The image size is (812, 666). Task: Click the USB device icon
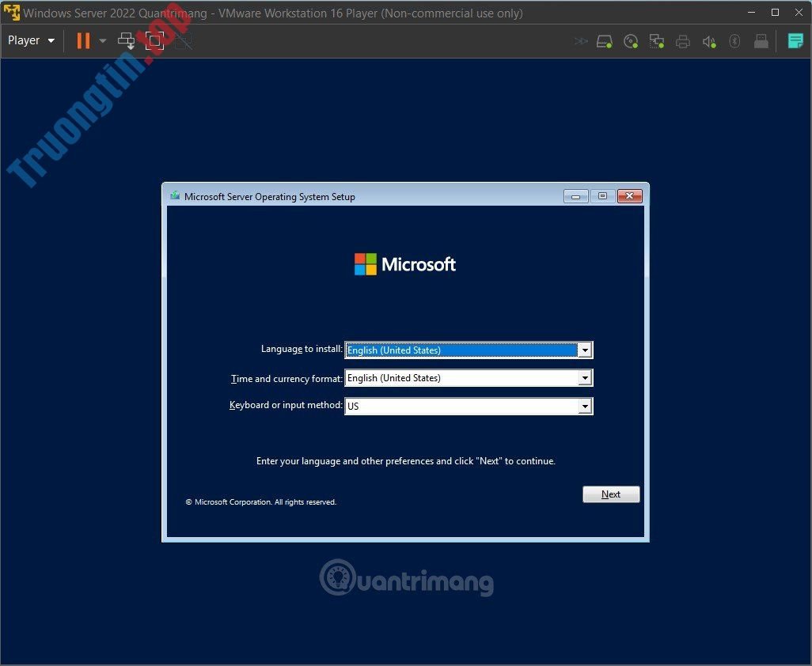[x=761, y=40]
